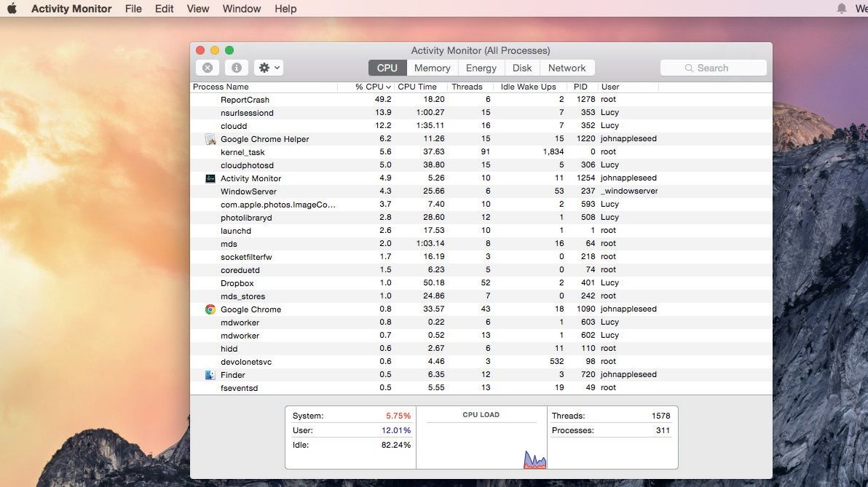Switch to the Energy tab
Image resolution: width=868 pixels, height=487 pixels.
click(x=481, y=67)
